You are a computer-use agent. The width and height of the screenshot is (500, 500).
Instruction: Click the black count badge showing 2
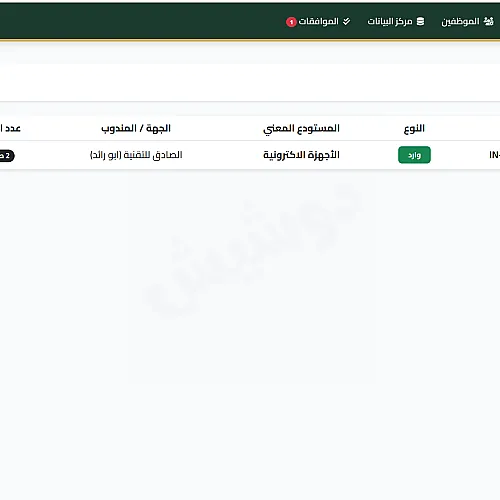(7, 156)
